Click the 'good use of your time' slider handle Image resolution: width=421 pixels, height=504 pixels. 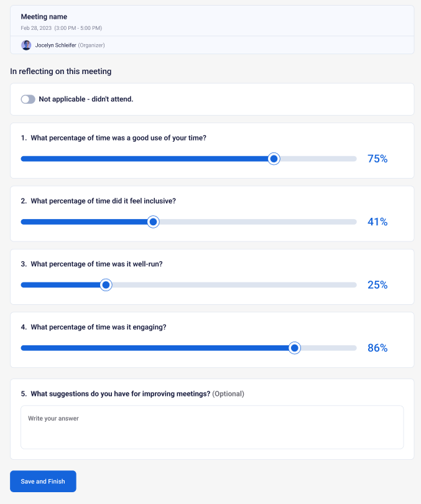coord(274,159)
